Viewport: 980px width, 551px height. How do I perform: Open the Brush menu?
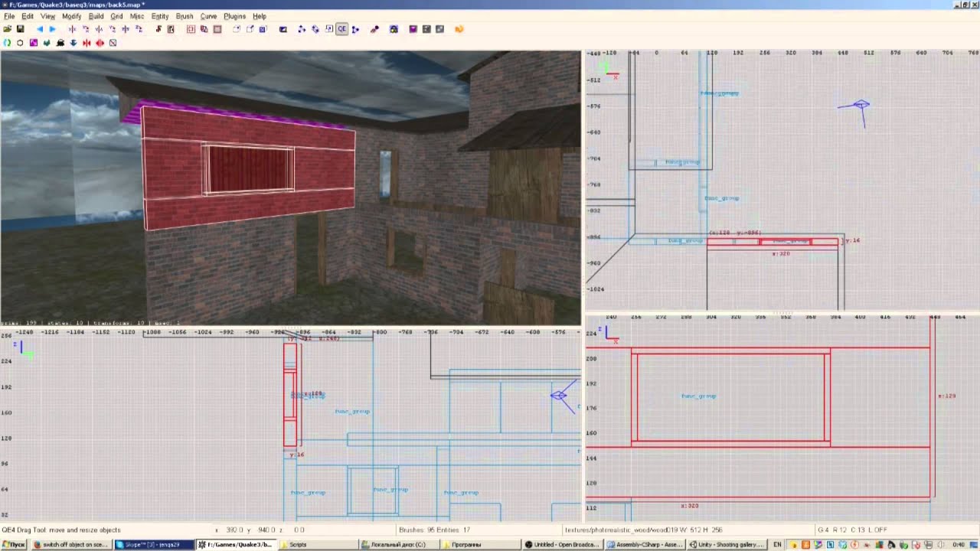pyautogui.click(x=185, y=16)
